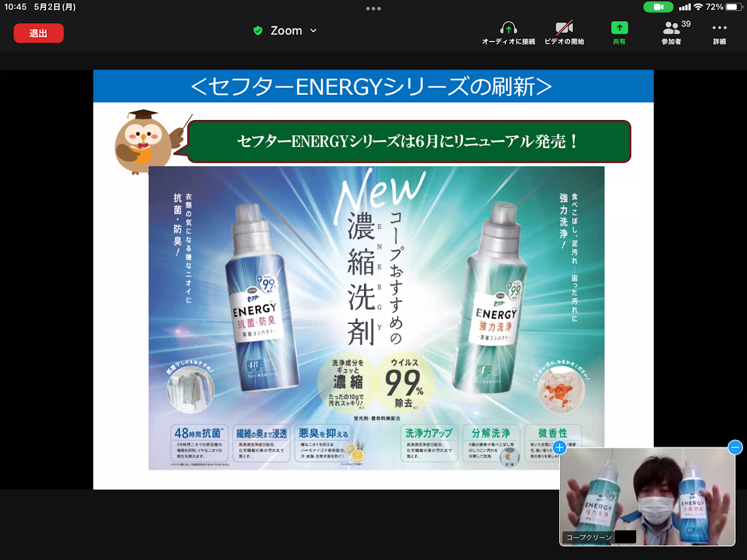
Task: Tap the green ENERGY 強力洗浄 bottle
Action: pyautogui.click(x=491, y=297)
